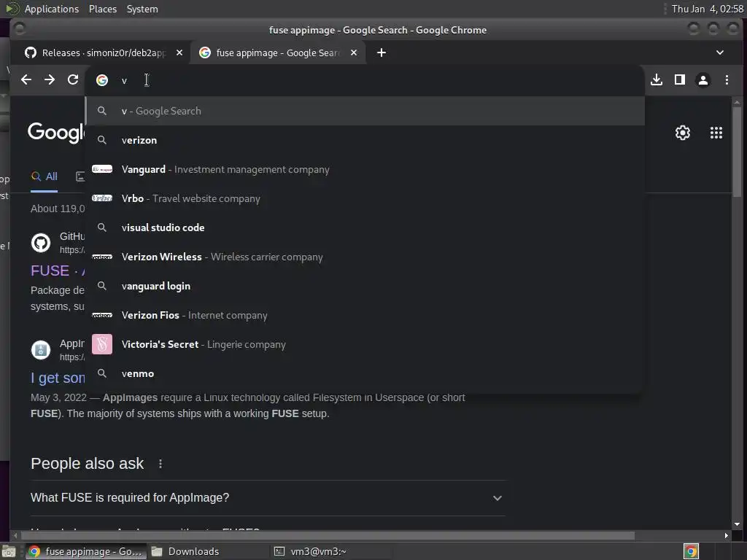
Task: Click the Victoria's Secret suggestion logo
Action: [x=102, y=344]
